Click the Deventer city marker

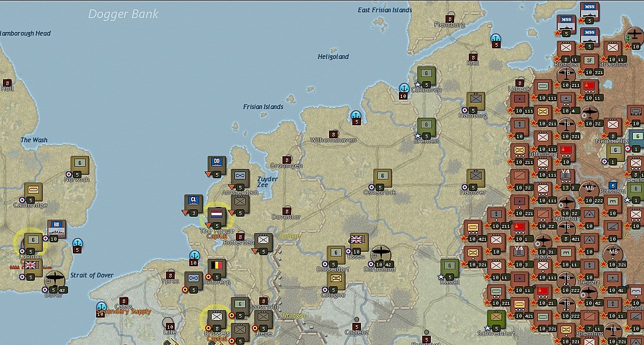tap(286, 210)
